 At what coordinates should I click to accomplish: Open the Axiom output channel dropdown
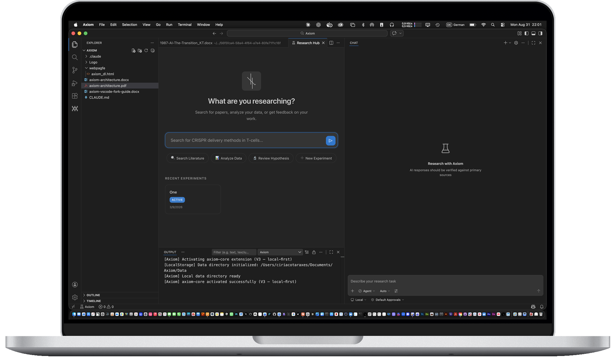coord(280,252)
